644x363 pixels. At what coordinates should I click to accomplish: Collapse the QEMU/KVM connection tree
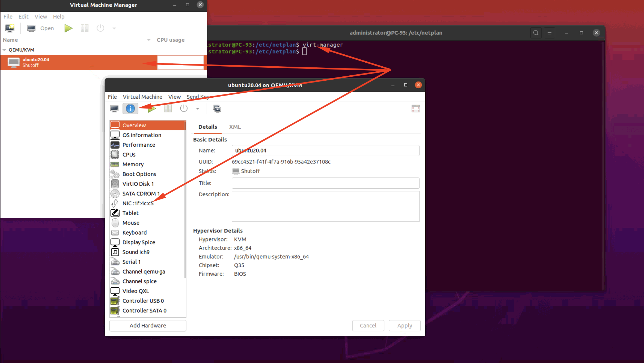click(4, 50)
